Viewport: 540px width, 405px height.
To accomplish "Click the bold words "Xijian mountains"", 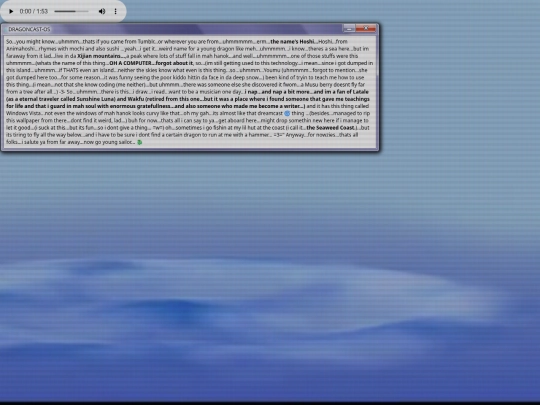I will click(x=99, y=56).
